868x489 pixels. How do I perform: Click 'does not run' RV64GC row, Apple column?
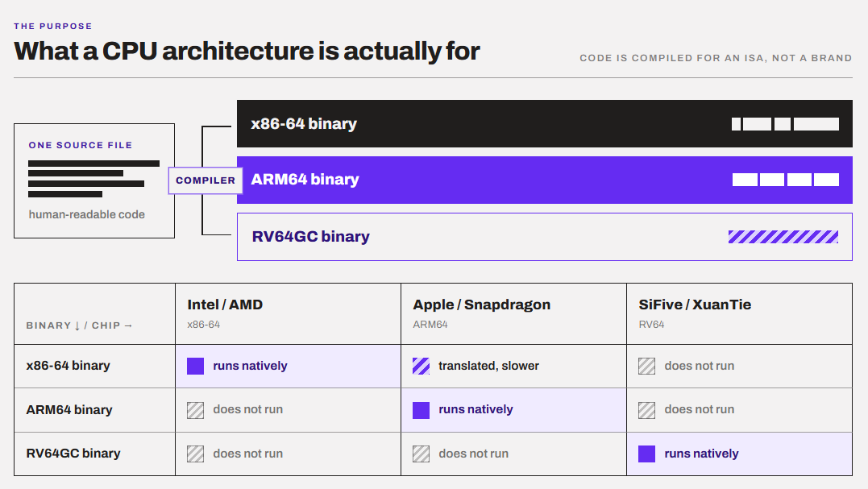(x=474, y=454)
